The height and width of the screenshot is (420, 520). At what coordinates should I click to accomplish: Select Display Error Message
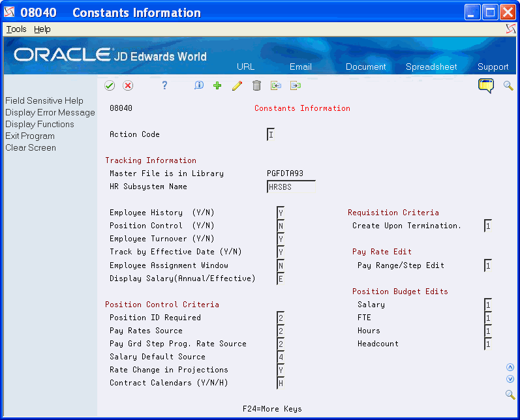pyautogui.click(x=50, y=112)
